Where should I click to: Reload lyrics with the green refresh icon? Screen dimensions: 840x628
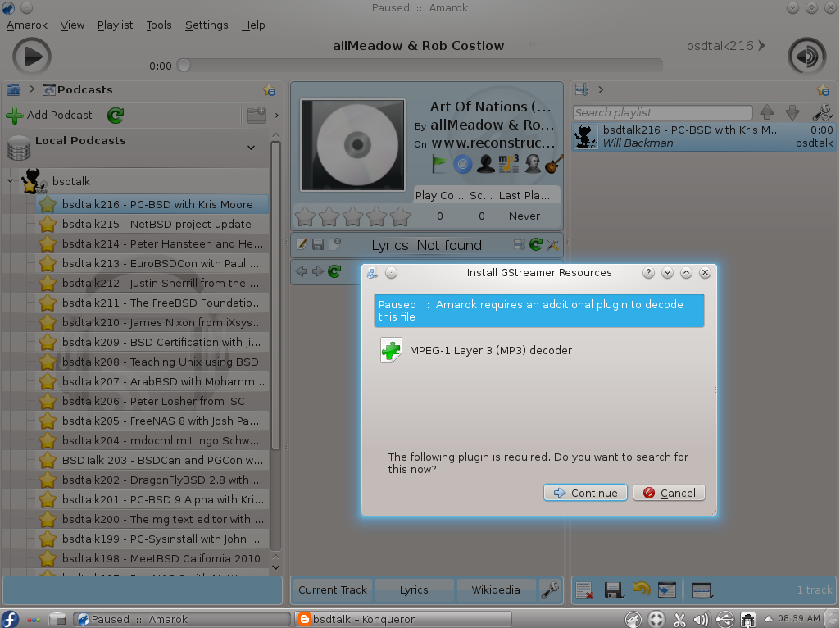coord(536,245)
